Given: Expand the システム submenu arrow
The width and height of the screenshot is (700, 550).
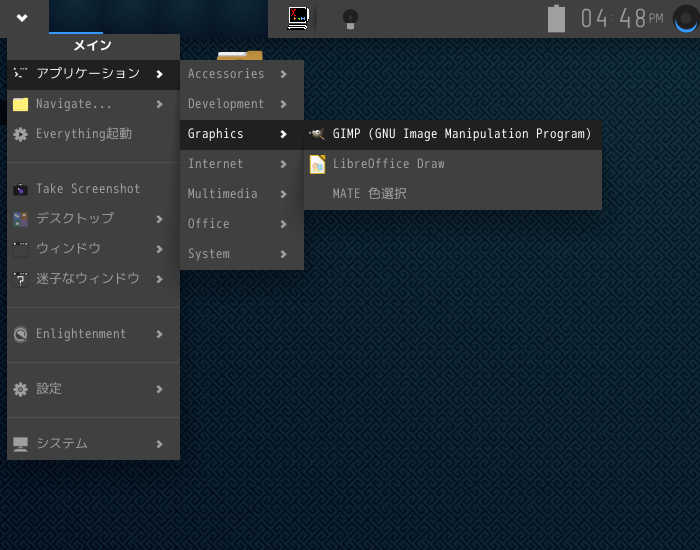Looking at the screenshot, I should click(x=159, y=444).
